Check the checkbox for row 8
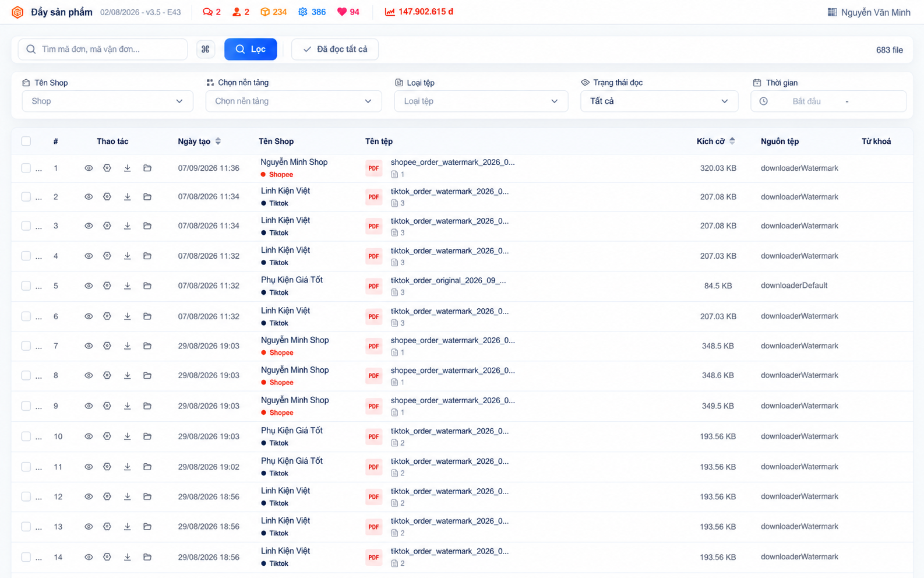This screenshot has width=924, height=578. click(26, 376)
